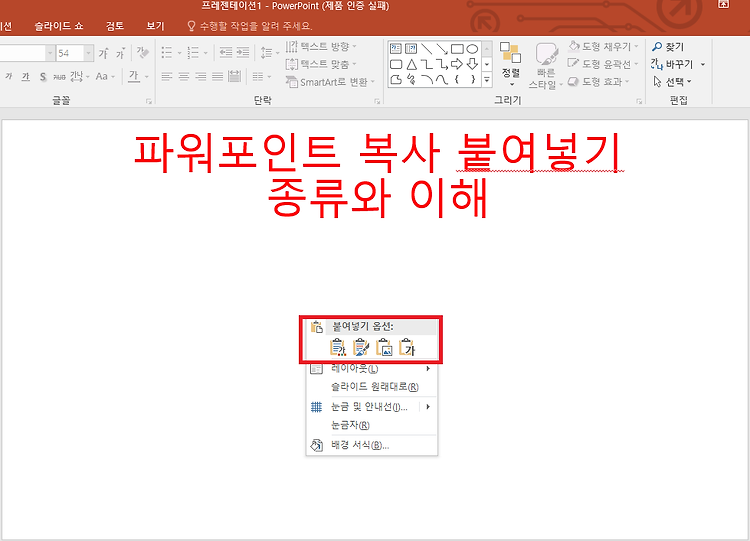Viewport: 750px width, 541px height.
Task: Apply strikethrough formatting icon
Action: click(59, 77)
